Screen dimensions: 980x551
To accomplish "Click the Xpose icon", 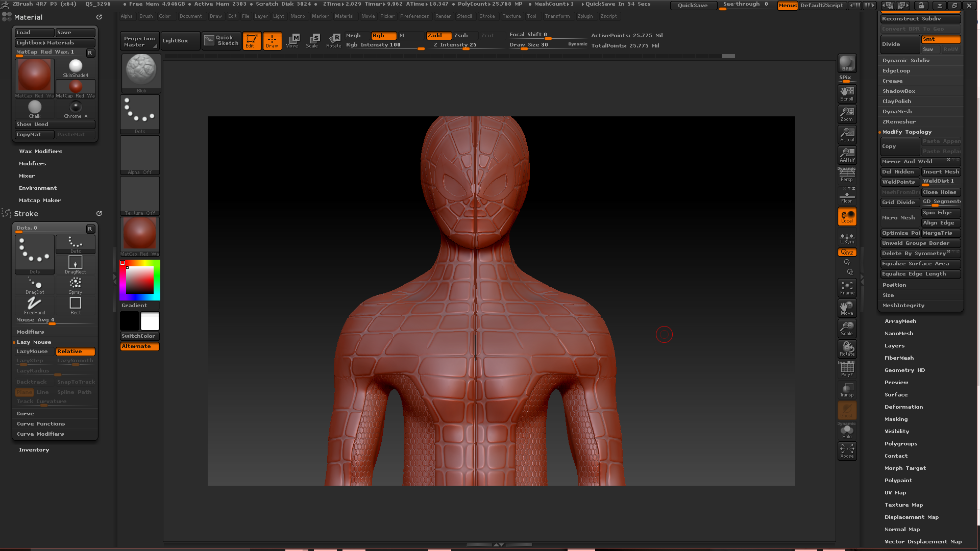I will (847, 451).
